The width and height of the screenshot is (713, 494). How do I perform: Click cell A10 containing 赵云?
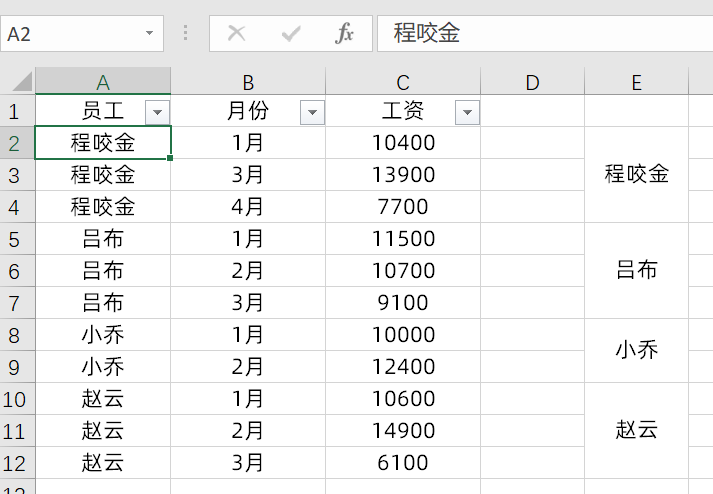pos(103,399)
